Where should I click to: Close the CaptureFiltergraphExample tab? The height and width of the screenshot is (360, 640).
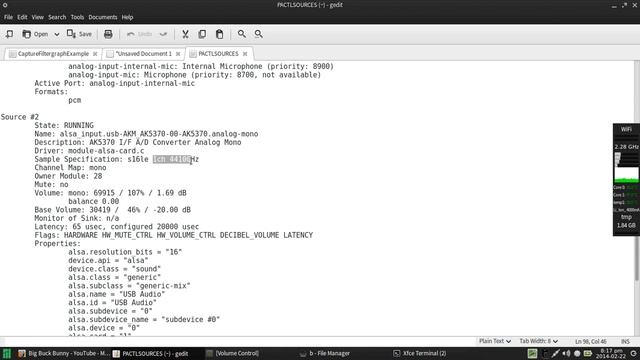tap(95, 54)
